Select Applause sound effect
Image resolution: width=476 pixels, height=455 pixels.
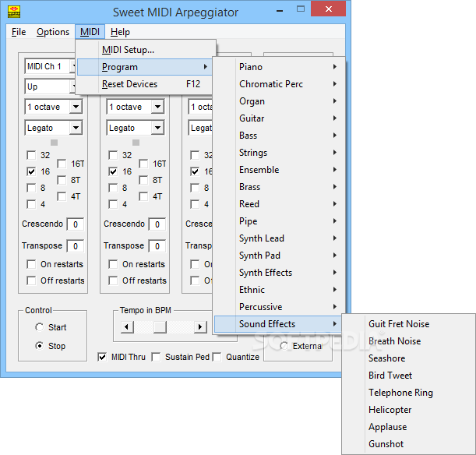[x=408, y=427]
